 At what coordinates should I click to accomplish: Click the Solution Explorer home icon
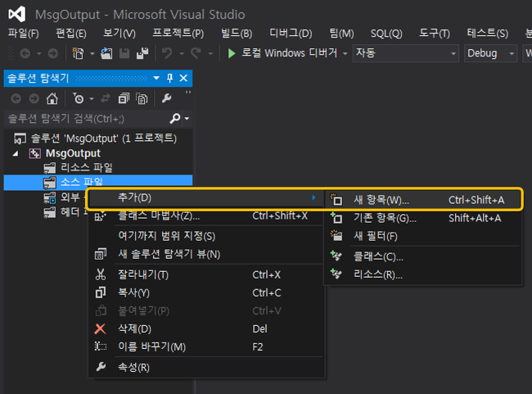pos(52,98)
